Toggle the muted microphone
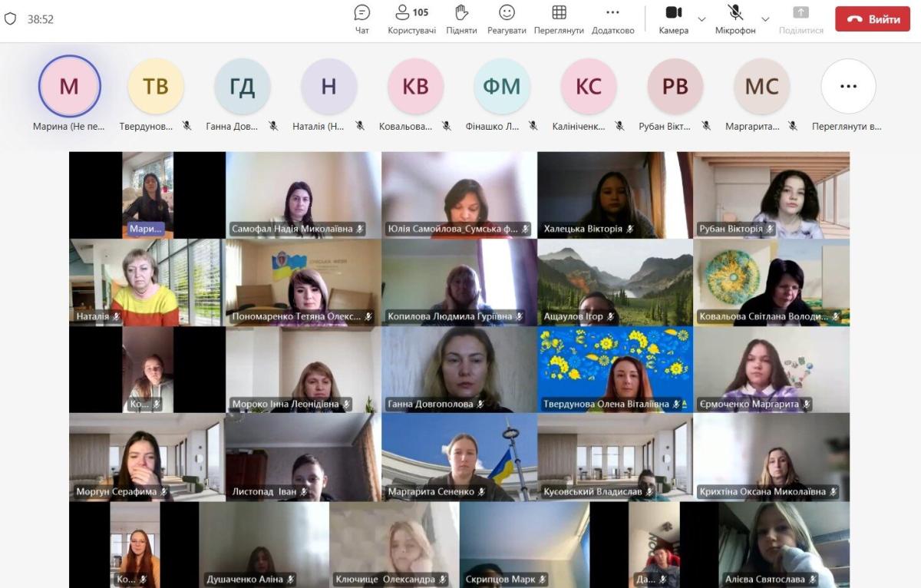 pos(734,19)
